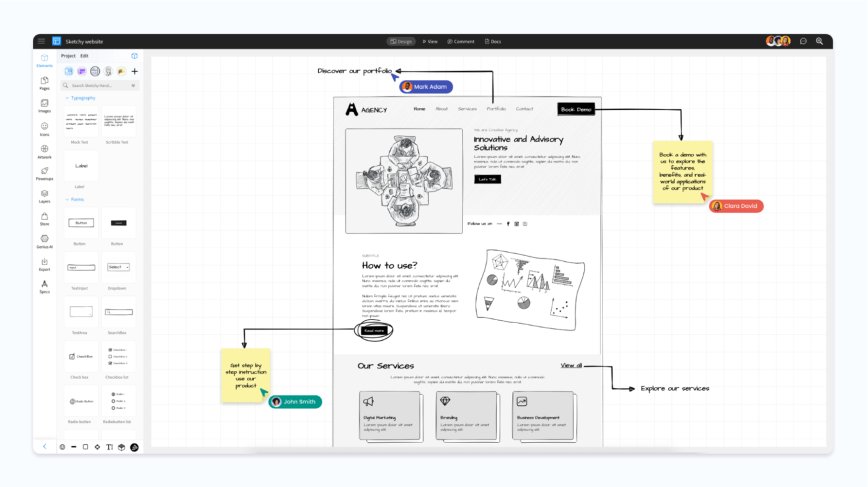Open the Artwork panel
Viewport: 868px width, 487px height.
pyautogui.click(x=45, y=152)
